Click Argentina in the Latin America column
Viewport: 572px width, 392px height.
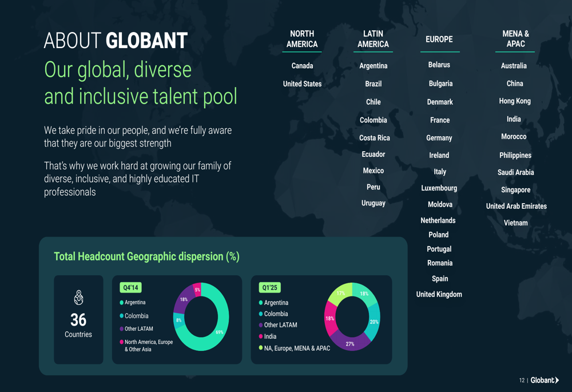click(x=373, y=66)
